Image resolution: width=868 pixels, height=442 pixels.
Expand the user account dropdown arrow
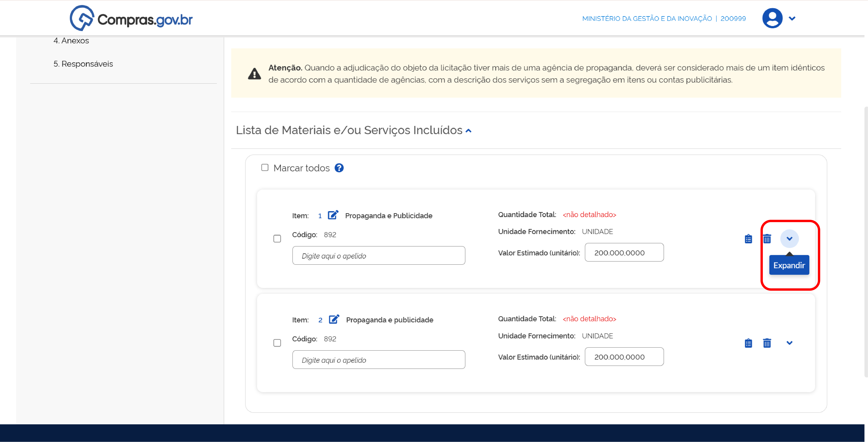point(792,19)
